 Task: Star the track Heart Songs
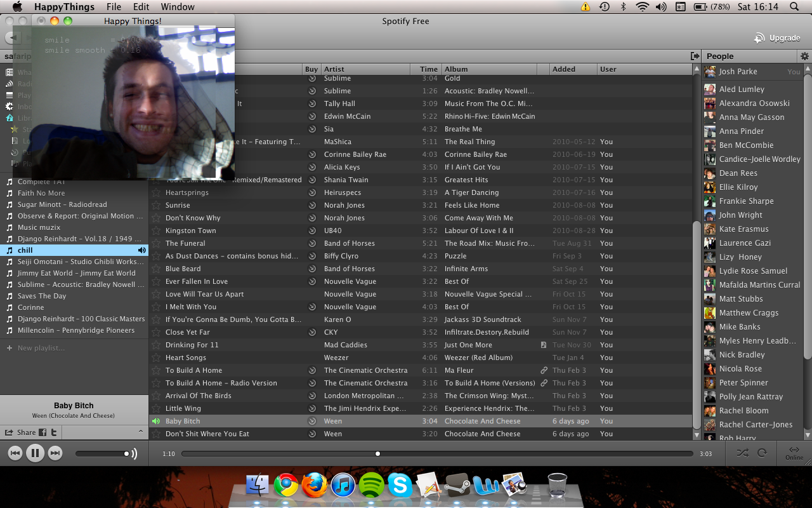[156, 358]
